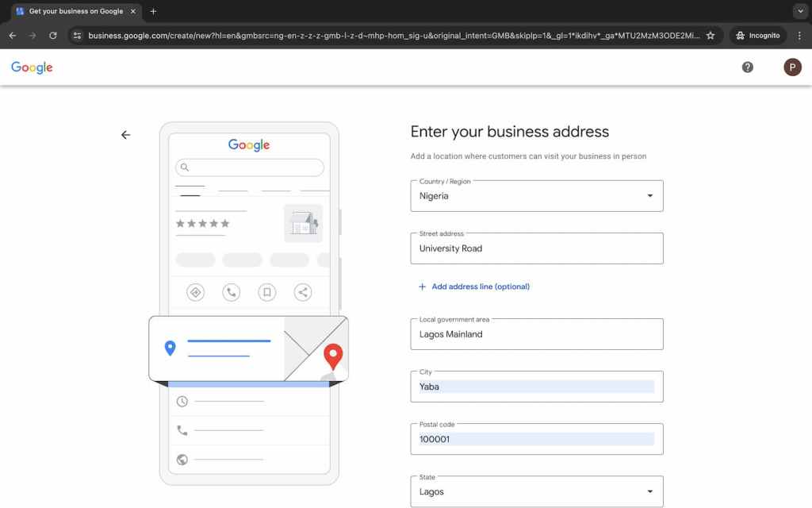The image size is (812, 508).
Task: Click the bookmark star in the address bar
Action: click(x=711, y=35)
